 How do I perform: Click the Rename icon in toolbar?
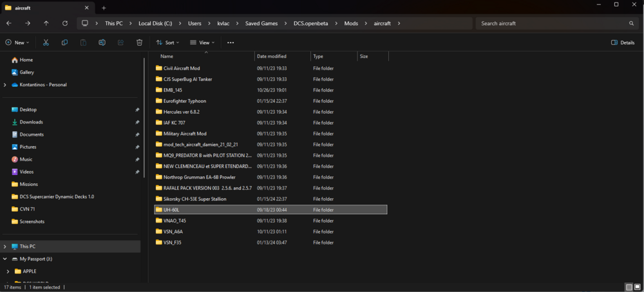point(102,42)
